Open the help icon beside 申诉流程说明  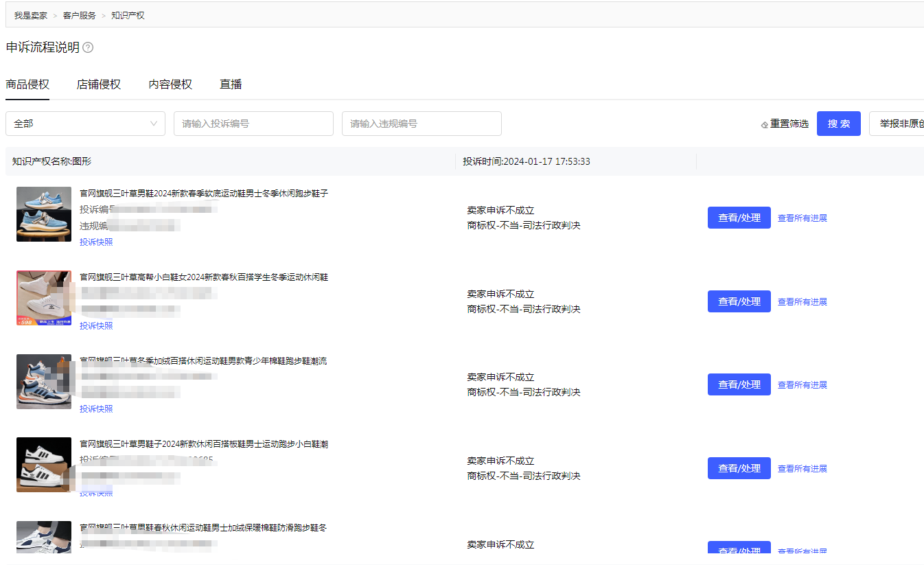click(x=88, y=48)
